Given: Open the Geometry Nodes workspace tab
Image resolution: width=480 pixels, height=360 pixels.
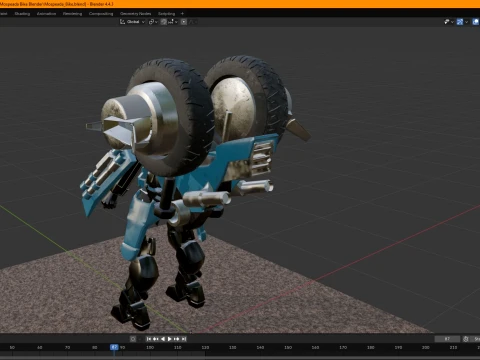Looking at the screenshot, I should click(136, 14).
